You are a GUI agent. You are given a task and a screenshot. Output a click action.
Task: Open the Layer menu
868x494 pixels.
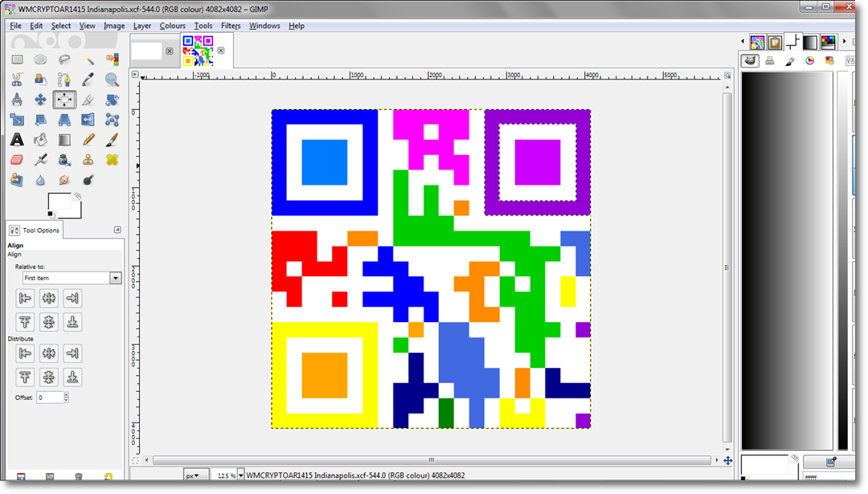click(141, 26)
